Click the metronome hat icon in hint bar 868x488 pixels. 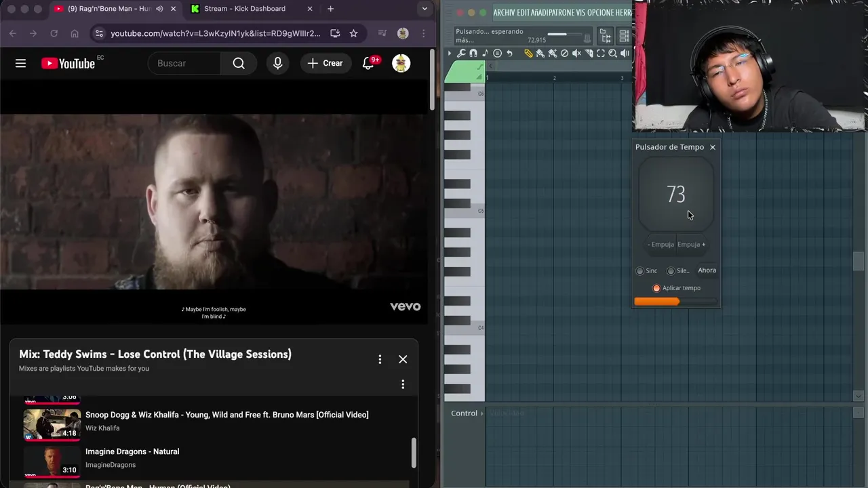(x=587, y=38)
